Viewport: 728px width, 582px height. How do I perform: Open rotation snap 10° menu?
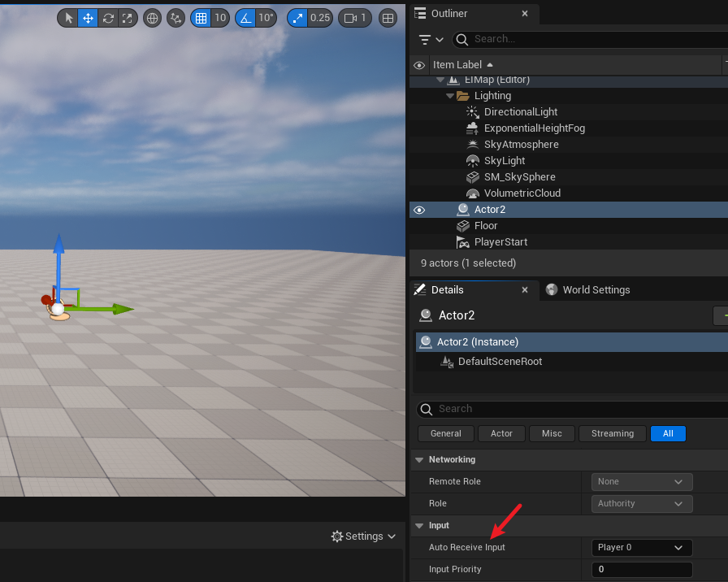pos(266,18)
